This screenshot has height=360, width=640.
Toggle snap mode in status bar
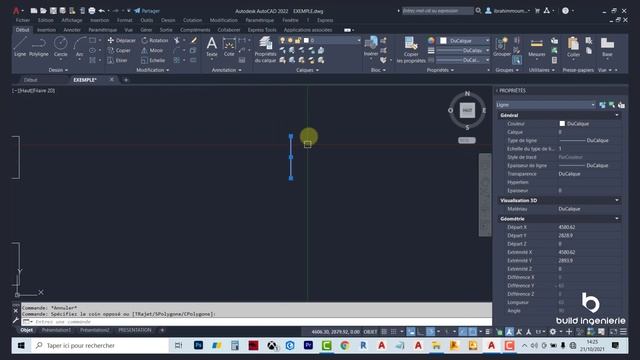(x=393, y=331)
